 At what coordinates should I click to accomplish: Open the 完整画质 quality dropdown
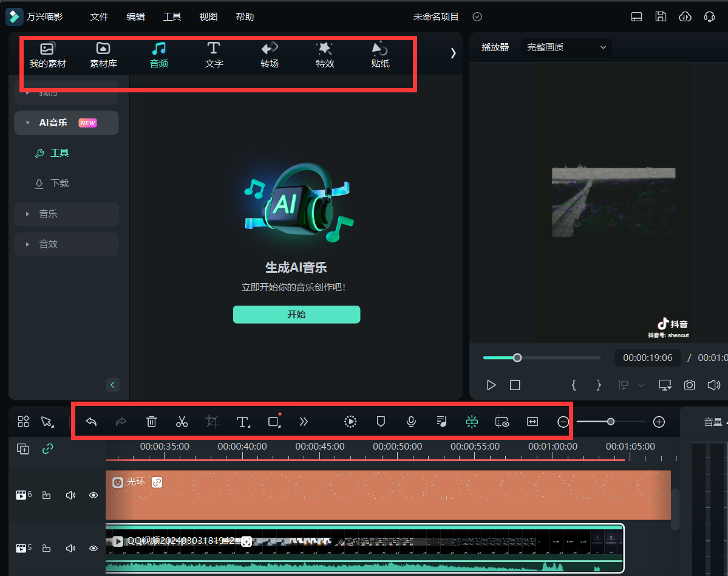tap(566, 47)
